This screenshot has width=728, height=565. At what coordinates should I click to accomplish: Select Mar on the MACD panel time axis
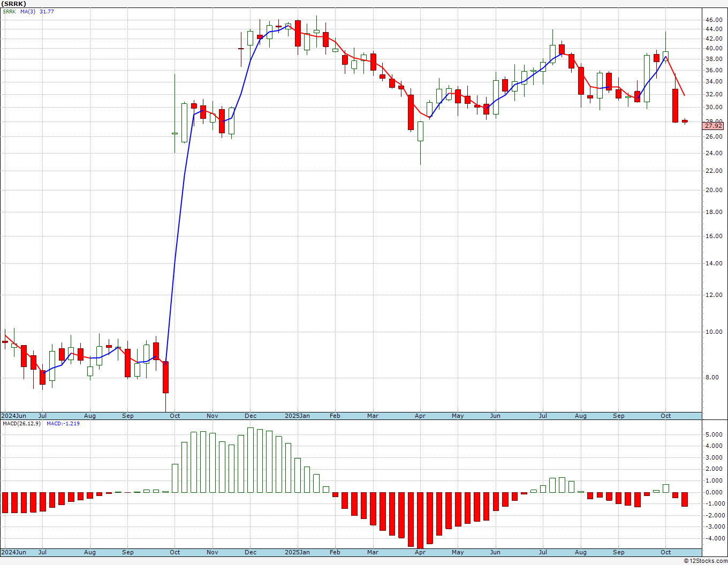coord(373,553)
